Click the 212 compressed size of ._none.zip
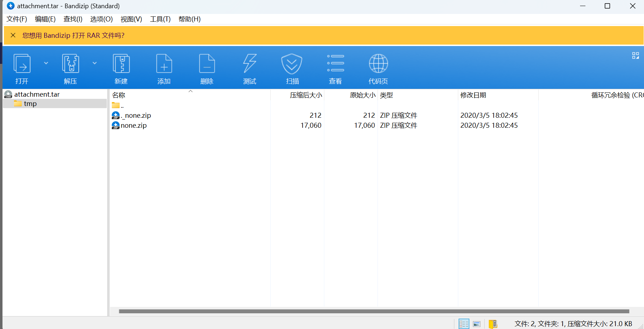 click(315, 115)
